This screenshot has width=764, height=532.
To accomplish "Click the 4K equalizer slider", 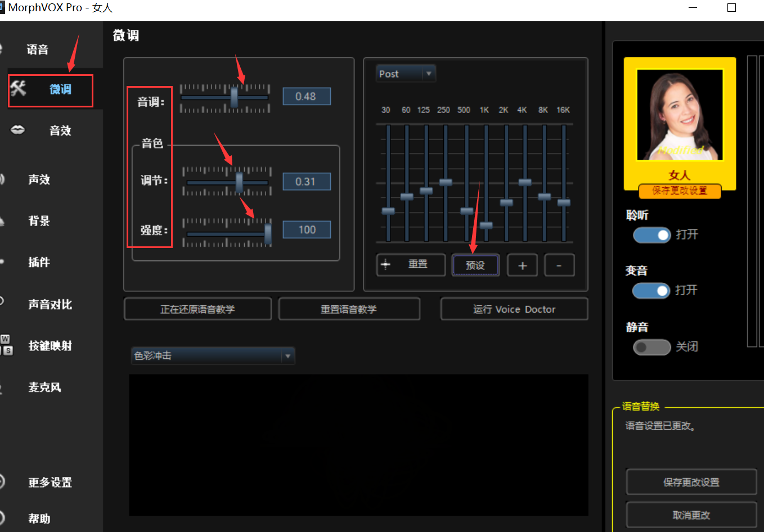I will [525, 182].
